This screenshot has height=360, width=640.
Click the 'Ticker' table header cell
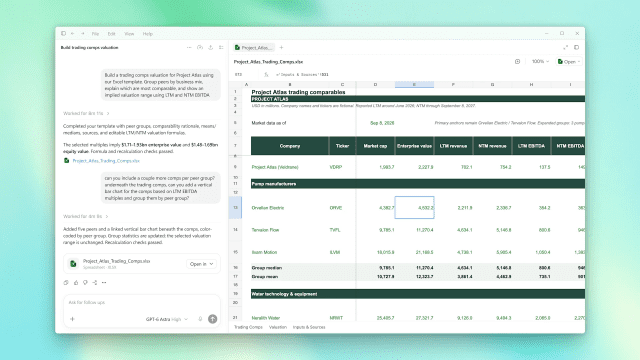click(342, 146)
